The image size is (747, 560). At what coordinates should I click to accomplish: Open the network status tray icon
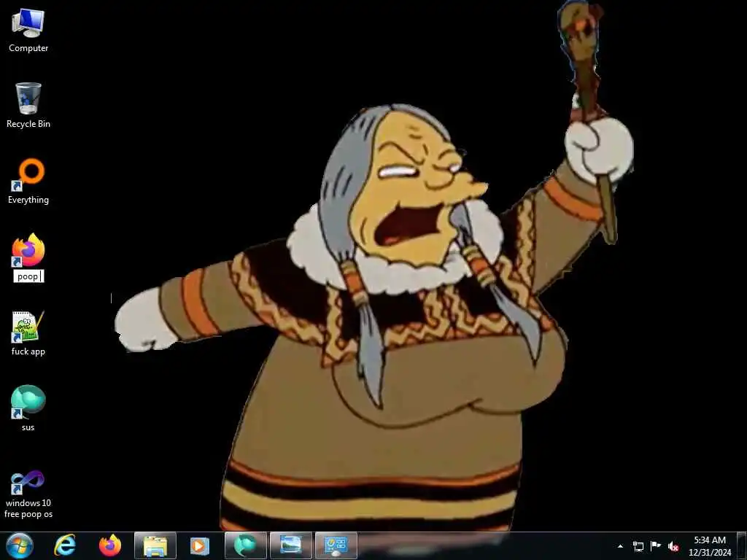pyautogui.click(x=638, y=546)
